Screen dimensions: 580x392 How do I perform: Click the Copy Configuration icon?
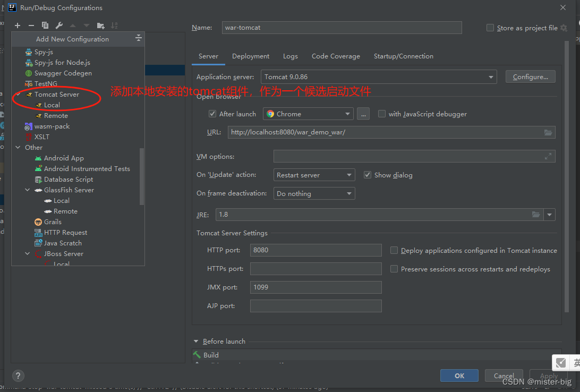(45, 25)
